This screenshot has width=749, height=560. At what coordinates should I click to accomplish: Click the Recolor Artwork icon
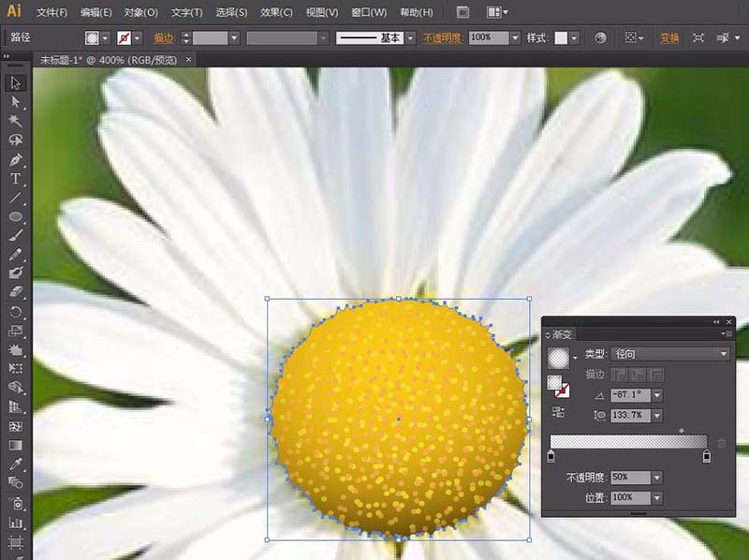(x=600, y=37)
